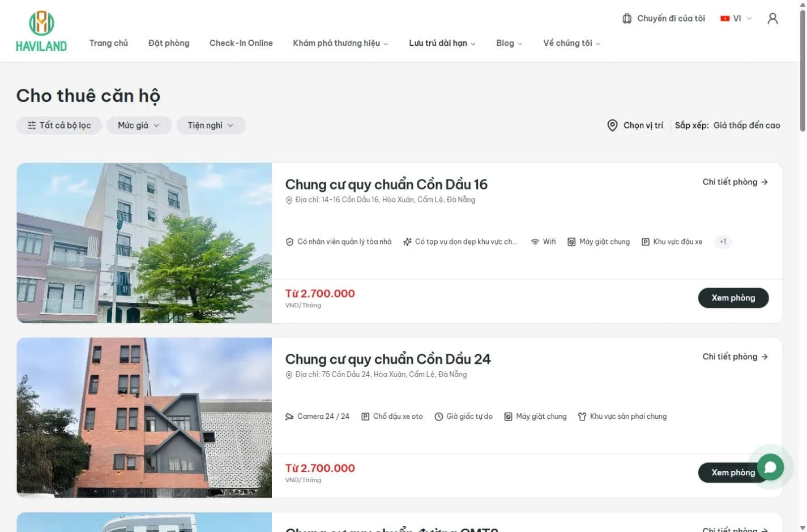This screenshot has height=532, width=807.
Task: Click the price Từ 2.700.000 on Cồn Dầu 24
Action: pos(320,469)
